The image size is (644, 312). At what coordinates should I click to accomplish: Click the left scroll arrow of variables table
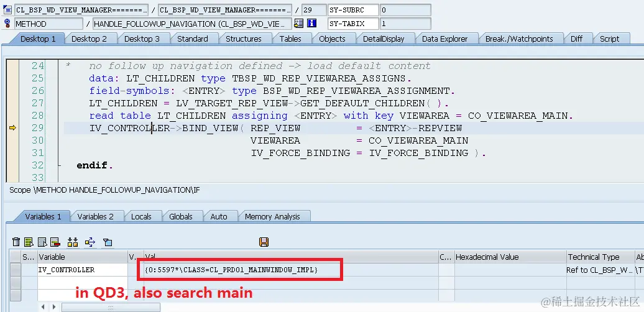pyautogui.click(x=43, y=306)
